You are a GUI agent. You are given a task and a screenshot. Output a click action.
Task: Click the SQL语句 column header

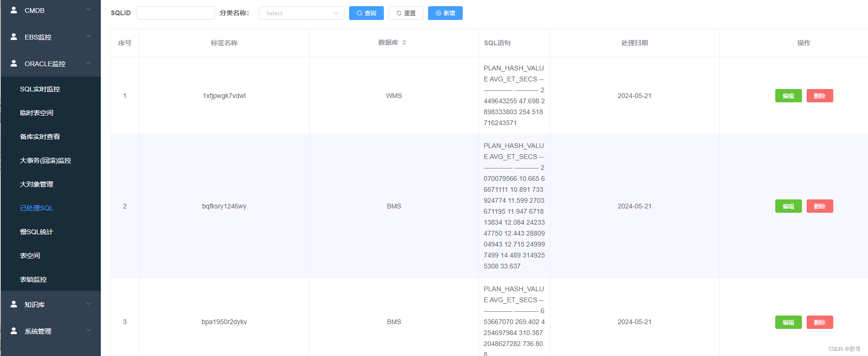[x=497, y=43]
